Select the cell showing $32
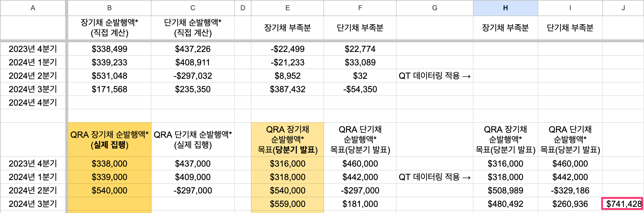The height and width of the screenshot is (213, 644). [360, 76]
